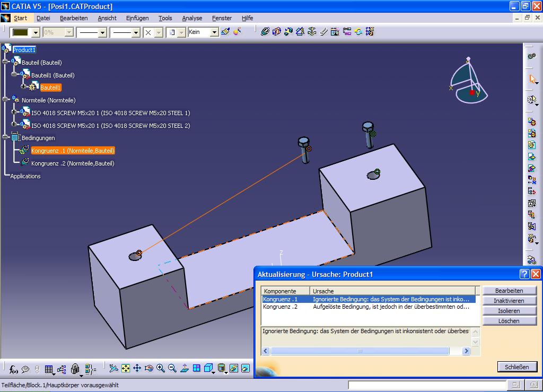Expand the orange Bauteil1 part node
543x392 pixels.
(23, 86)
